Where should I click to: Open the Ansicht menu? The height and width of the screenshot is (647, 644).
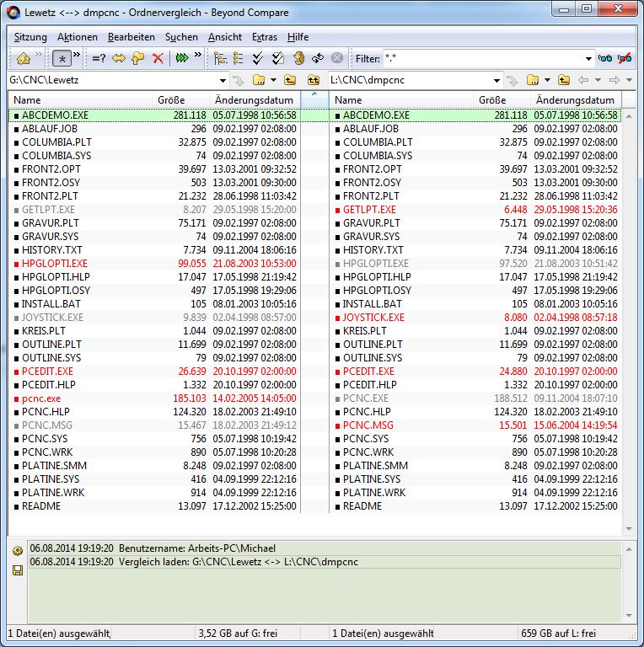click(225, 37)
